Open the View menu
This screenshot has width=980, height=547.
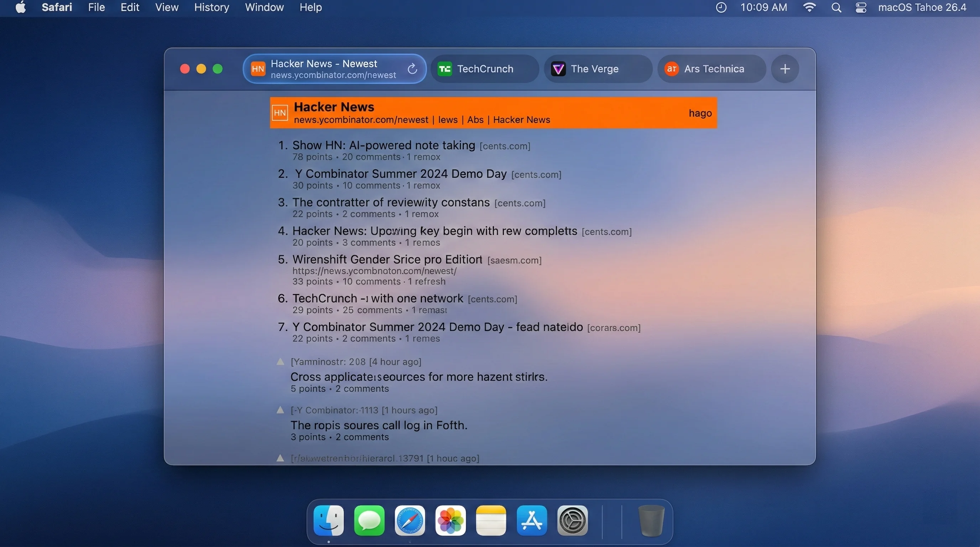[167, 7]
